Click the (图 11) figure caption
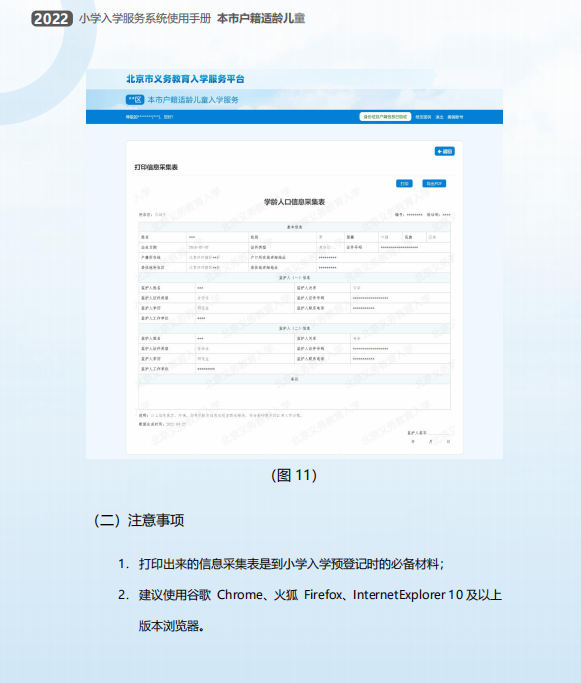The image size is (581, 683). point(294,475)
